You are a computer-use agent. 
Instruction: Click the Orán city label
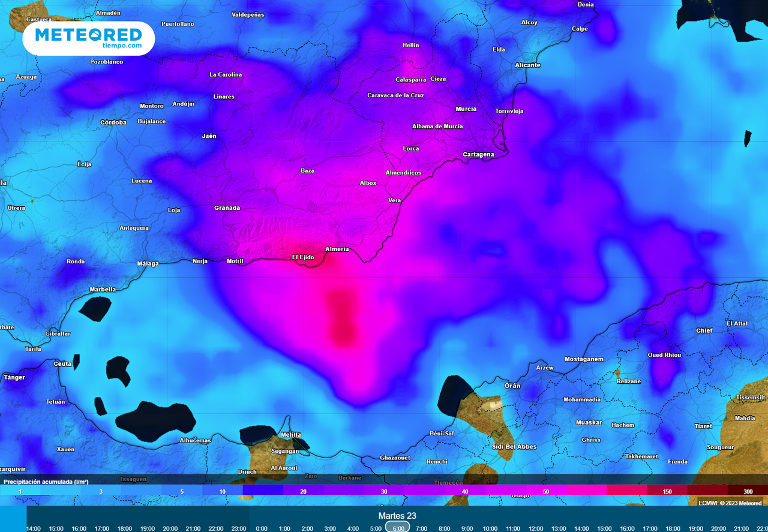pyautogui.click(x=512, y=386)
